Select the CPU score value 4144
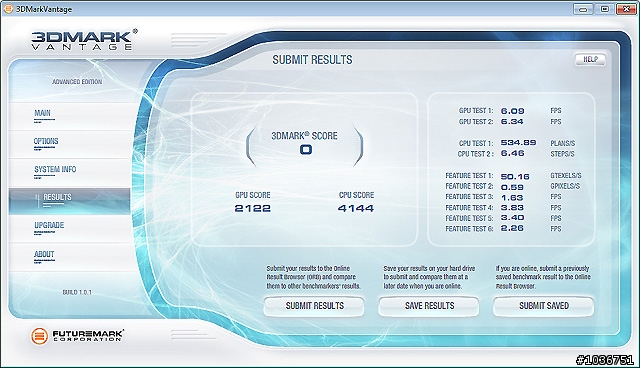The image size is (640, 368). (x=356, y=208)
